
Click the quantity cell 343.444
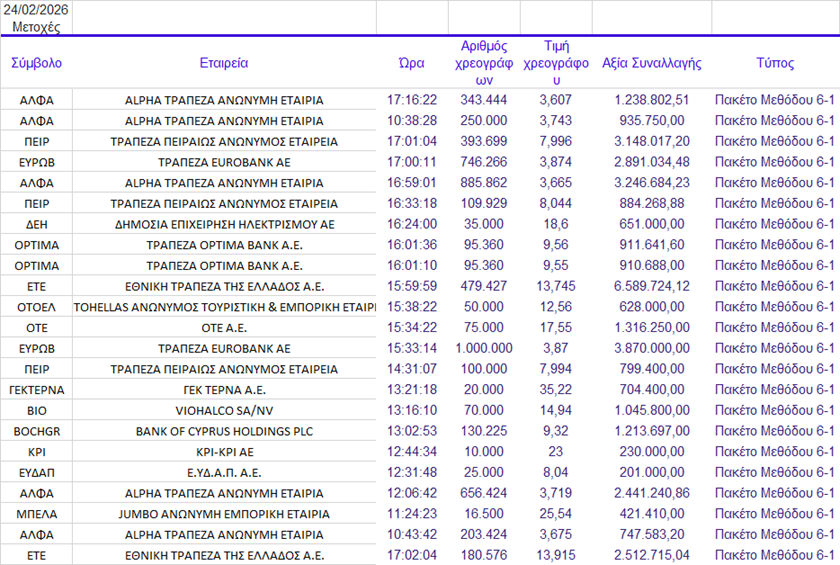coord(484,100)
